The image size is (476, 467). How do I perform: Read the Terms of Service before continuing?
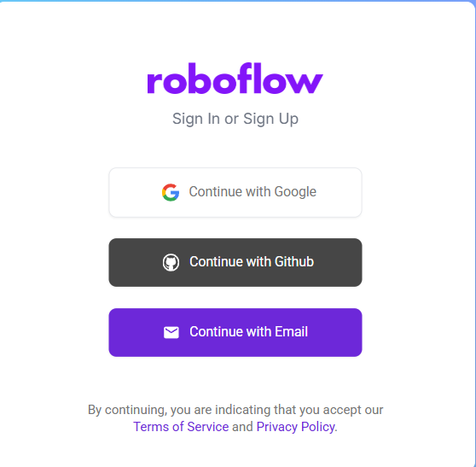tap(181, 427)
